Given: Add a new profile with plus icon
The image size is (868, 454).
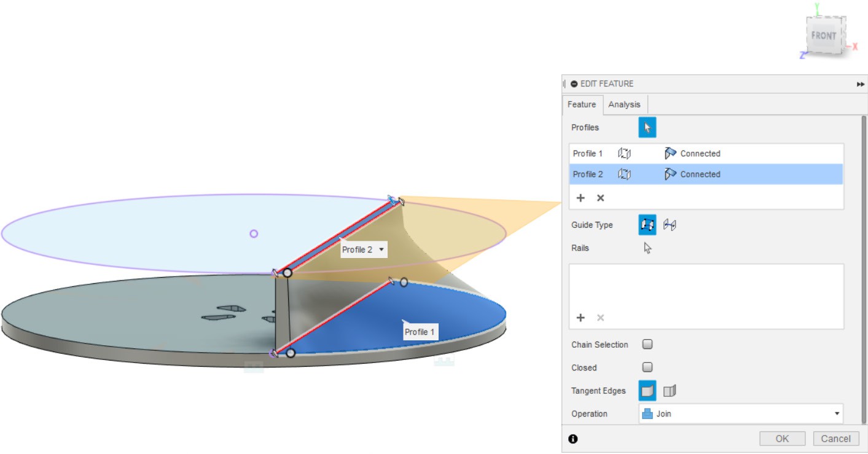Looking at the screenshot, I should [x=581, y=198].
